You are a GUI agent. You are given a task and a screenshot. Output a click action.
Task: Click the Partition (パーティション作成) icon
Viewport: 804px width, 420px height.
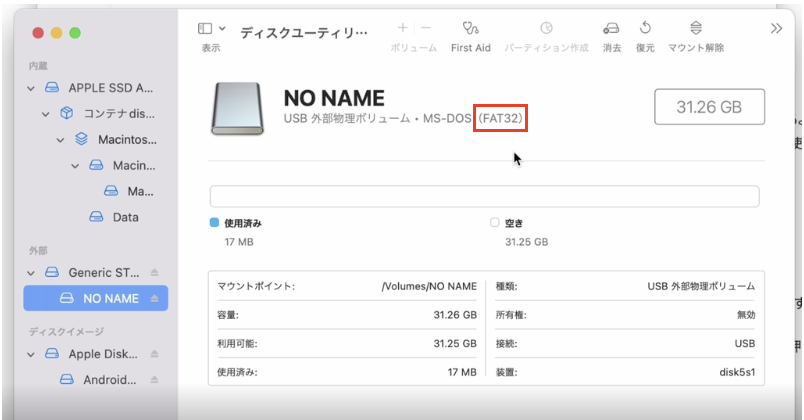point(546,29)
